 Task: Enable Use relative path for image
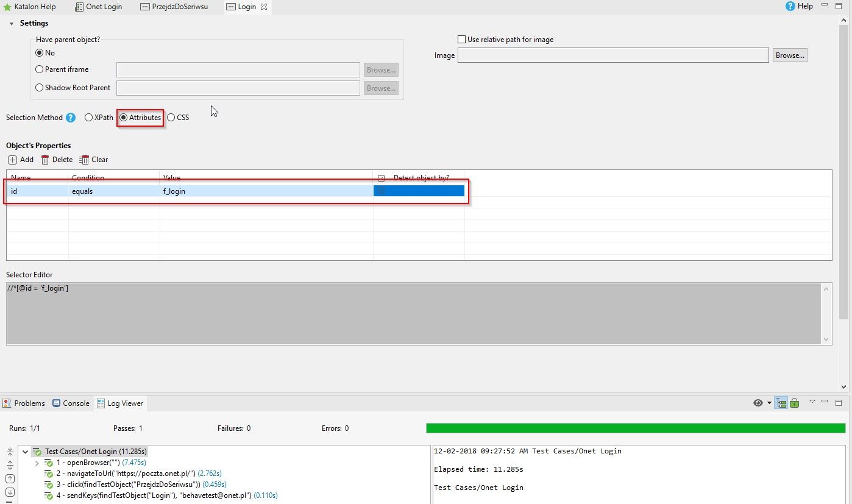pyautogui.click(x=461, y=40)
